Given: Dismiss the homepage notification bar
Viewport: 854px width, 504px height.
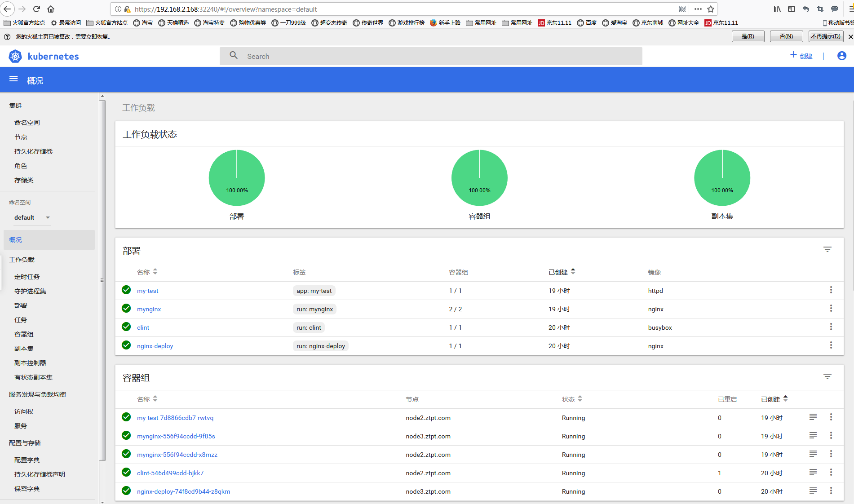Looking at the screenshot, I should (x=850, y=37).
